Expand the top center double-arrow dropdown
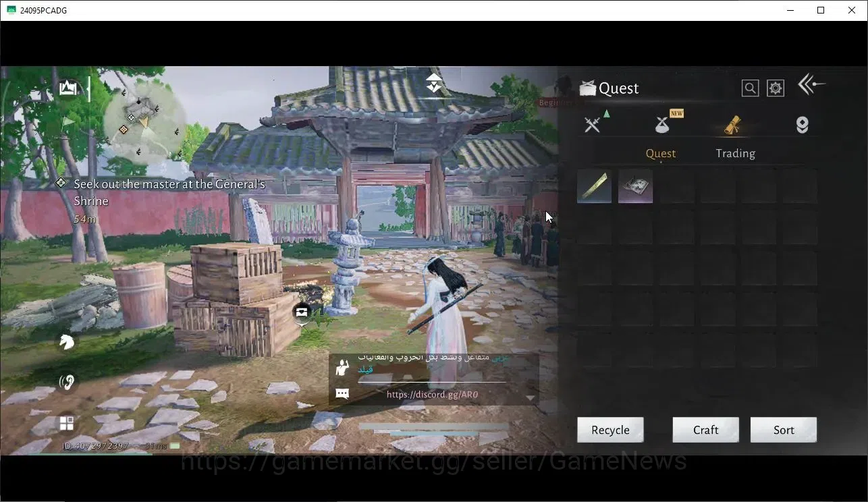The image size is (868, 502). pos(434,83)
